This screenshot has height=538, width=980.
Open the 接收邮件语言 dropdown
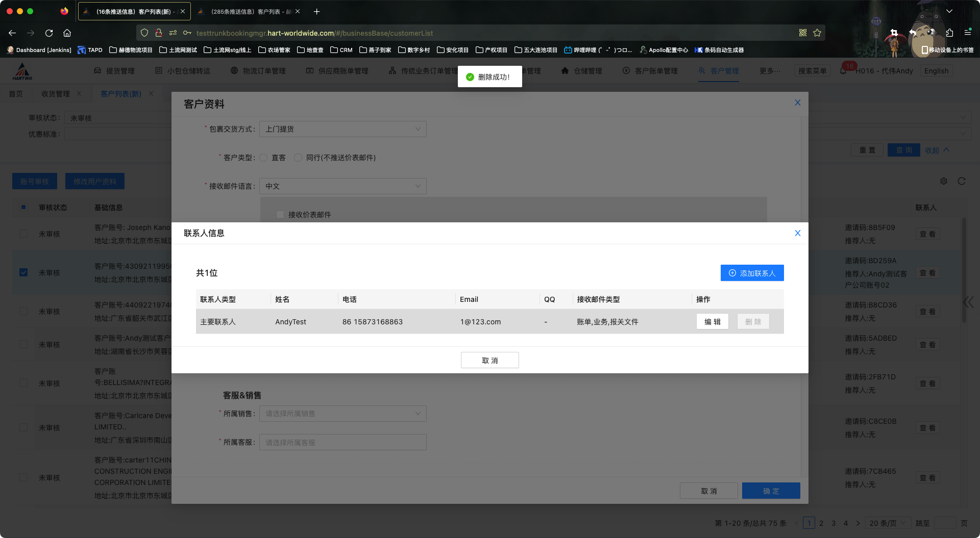pyautogui.click(x=342, y=186)
